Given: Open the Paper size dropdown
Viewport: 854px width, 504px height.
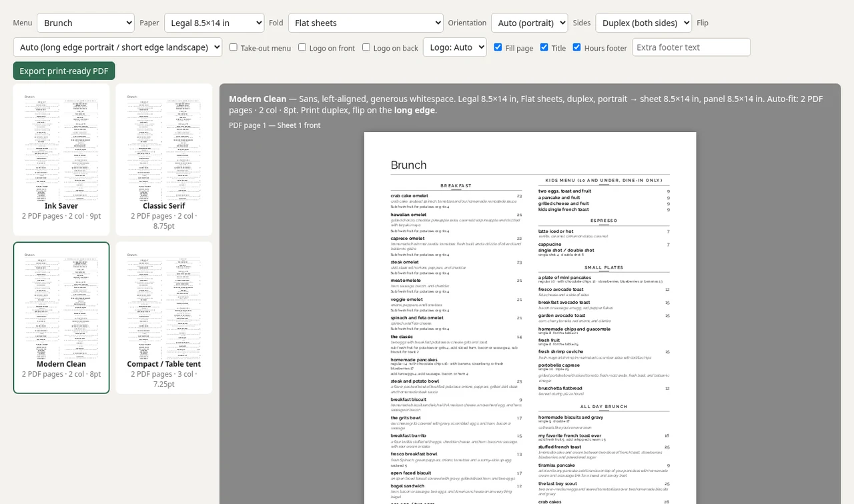Looking at the screenshot, I should tap(214, 23).
